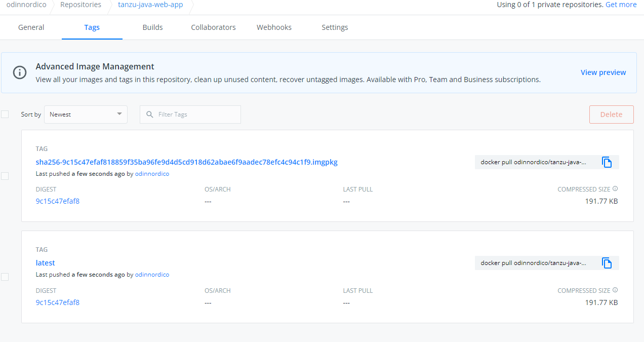Select the checkbox for the latest tag
Screen dimensions: 644x342
tap(5, 277)
